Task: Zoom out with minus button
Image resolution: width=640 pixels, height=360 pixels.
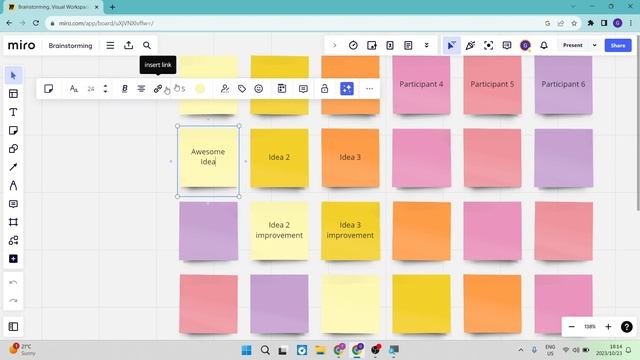Action: click(x=572, y=327)
